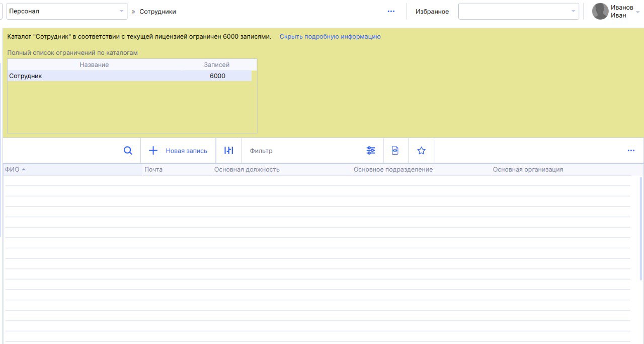The width and height of the screenshot is (644, 344).
Task: Click the plus icon for new record
Action: [x=153, y=151]
